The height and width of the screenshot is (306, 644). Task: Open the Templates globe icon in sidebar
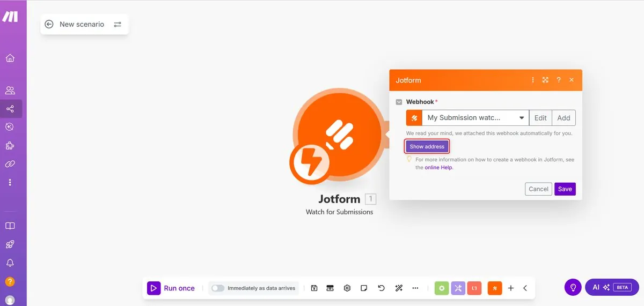[10, 127]
